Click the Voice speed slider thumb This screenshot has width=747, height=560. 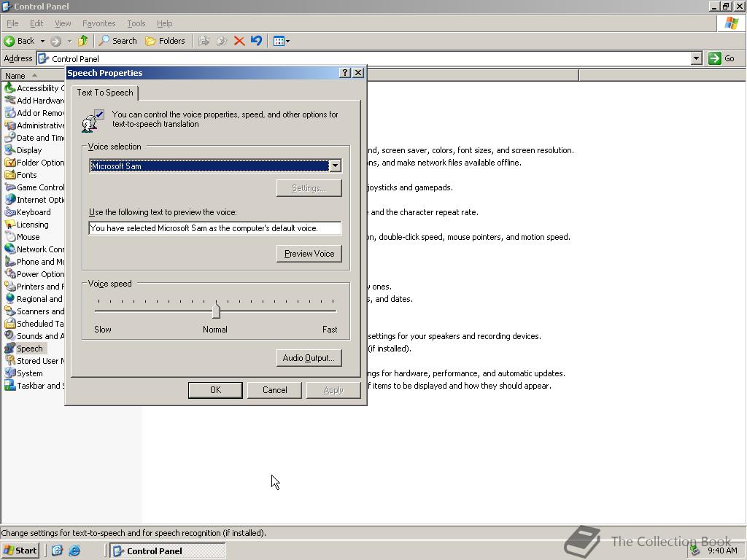216,311
